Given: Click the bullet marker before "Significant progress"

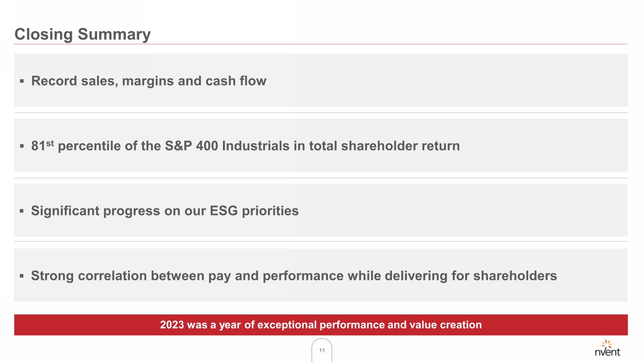Looking at the screenshot, I should [22, 211].
